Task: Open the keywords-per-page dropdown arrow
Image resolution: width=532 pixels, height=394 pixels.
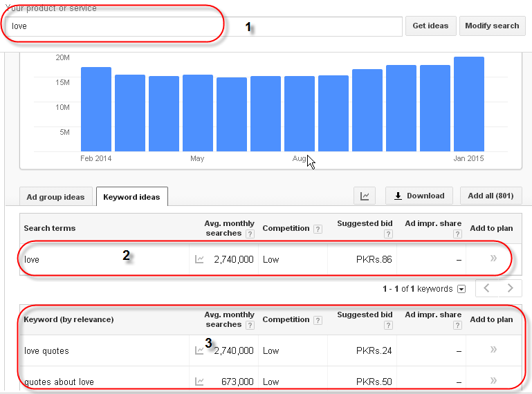Action: tap(461, 289)
